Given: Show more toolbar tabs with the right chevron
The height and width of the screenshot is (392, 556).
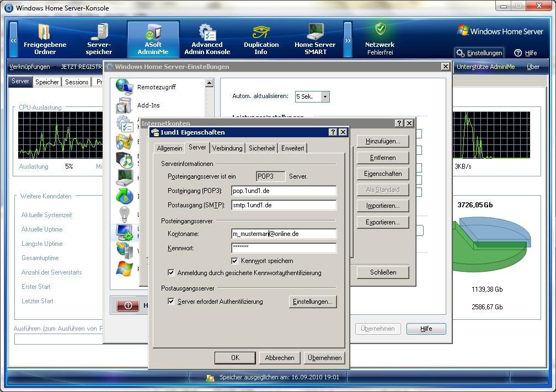Looking at the screenshot, I should (348, 40).
